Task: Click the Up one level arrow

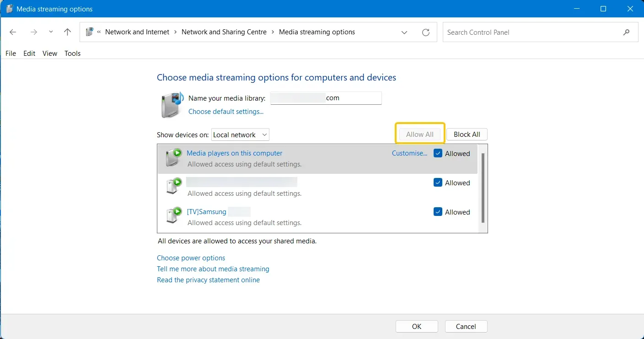Action: pos(67,32)
